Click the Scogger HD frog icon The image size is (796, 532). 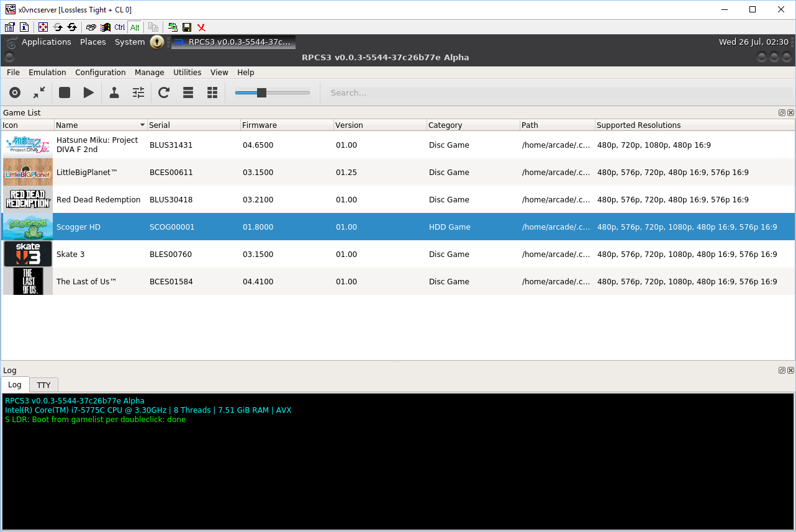click(28, 227)
